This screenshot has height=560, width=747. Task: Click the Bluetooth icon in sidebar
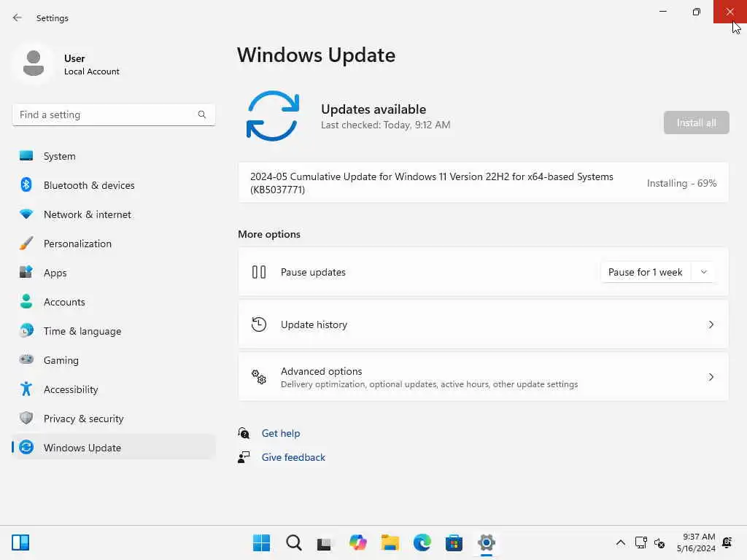(x=26, y=184)
